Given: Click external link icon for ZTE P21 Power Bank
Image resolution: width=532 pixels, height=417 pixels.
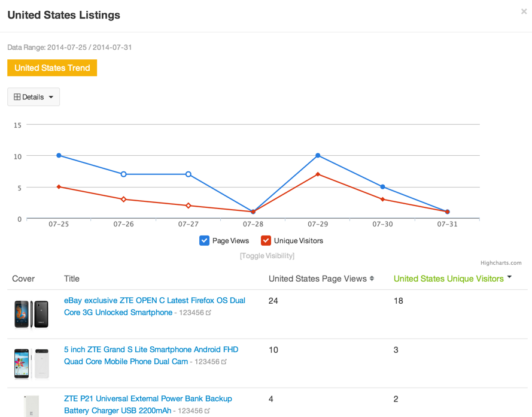Looking at the screenshot, I should pos(207,410).
